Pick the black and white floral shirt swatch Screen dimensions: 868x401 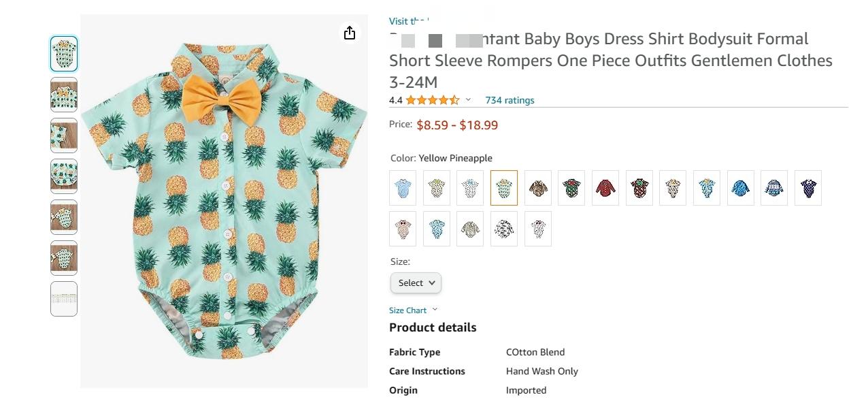click(x=504, y=229)
